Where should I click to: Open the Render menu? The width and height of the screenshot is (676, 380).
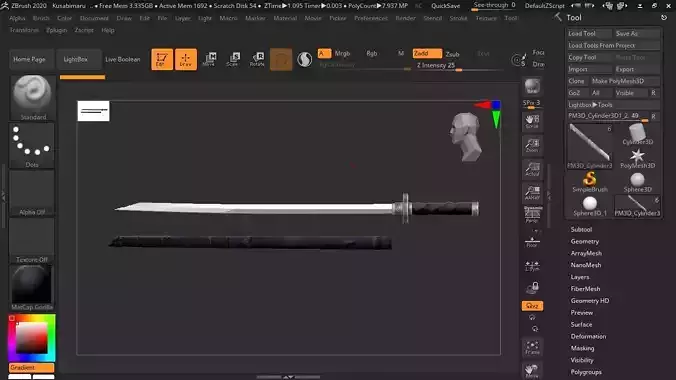[x=406, y=18]
